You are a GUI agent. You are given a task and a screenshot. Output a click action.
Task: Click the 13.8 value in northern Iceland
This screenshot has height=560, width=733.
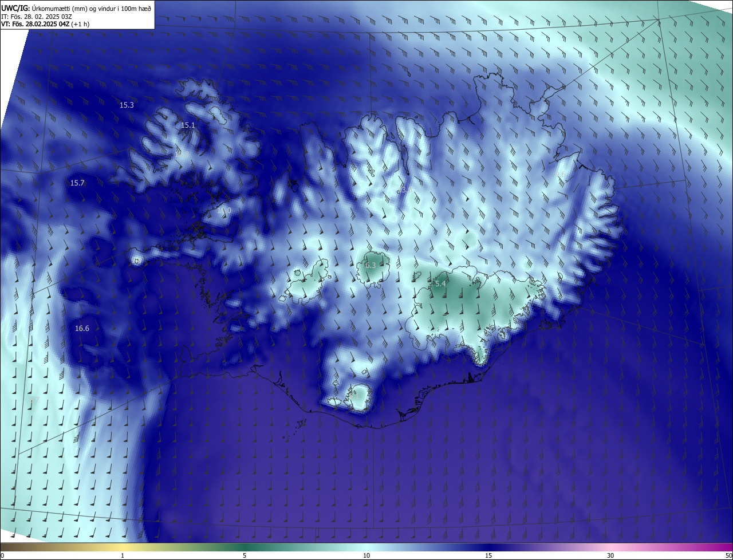click(x=405, y=190)
